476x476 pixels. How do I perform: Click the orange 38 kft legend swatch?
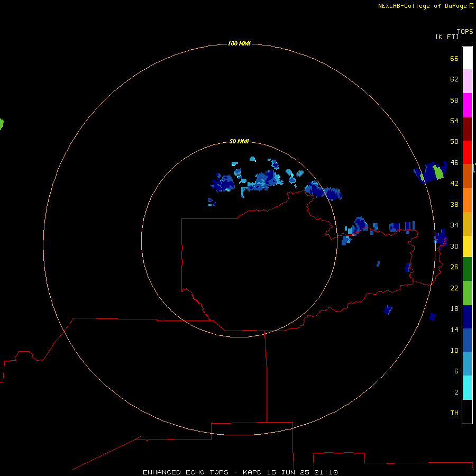(467, 200)
